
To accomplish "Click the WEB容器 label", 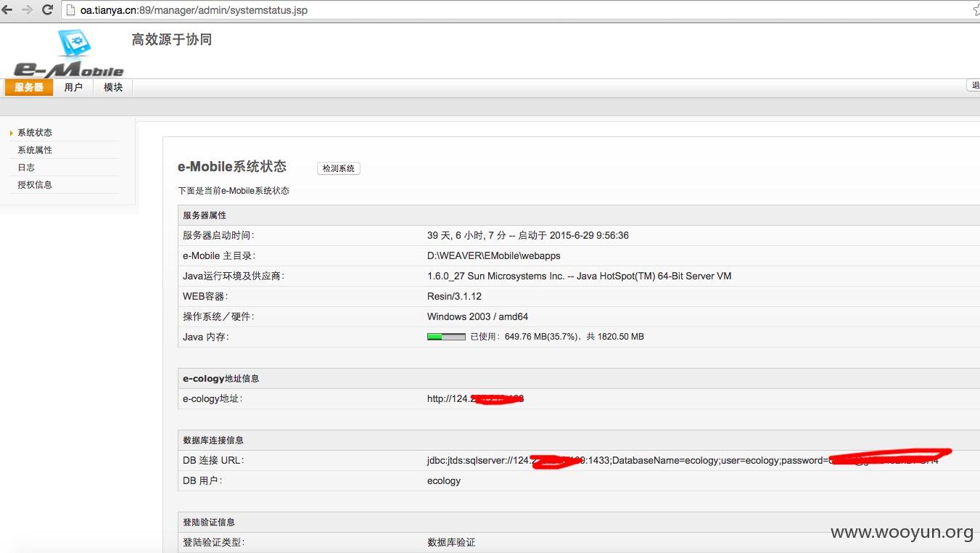I will click(x=205, y=297).
